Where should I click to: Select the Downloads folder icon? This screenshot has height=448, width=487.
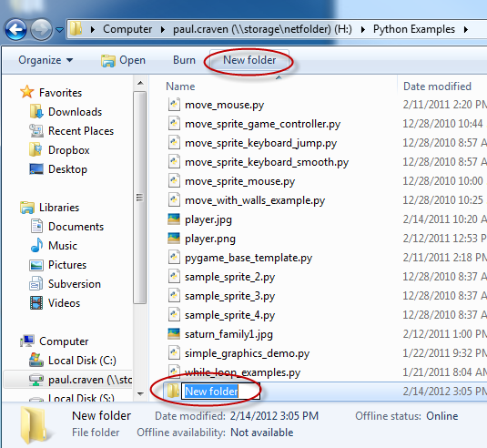tap(36, 111)
